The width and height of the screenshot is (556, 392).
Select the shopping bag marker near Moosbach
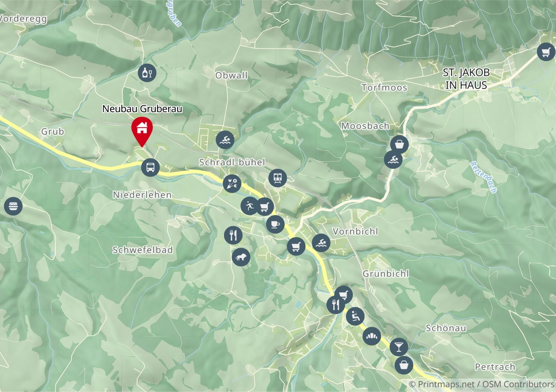pos(400,144)
